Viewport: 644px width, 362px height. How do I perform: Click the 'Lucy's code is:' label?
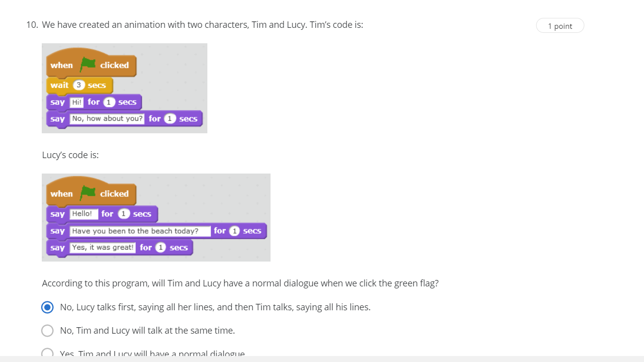(70, 155)
